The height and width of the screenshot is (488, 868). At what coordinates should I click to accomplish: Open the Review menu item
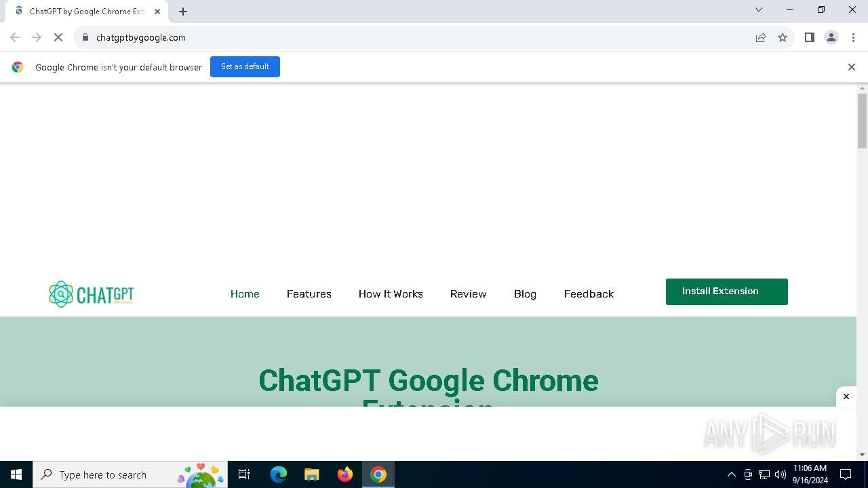pyautogui.click(x=469, y=294)
